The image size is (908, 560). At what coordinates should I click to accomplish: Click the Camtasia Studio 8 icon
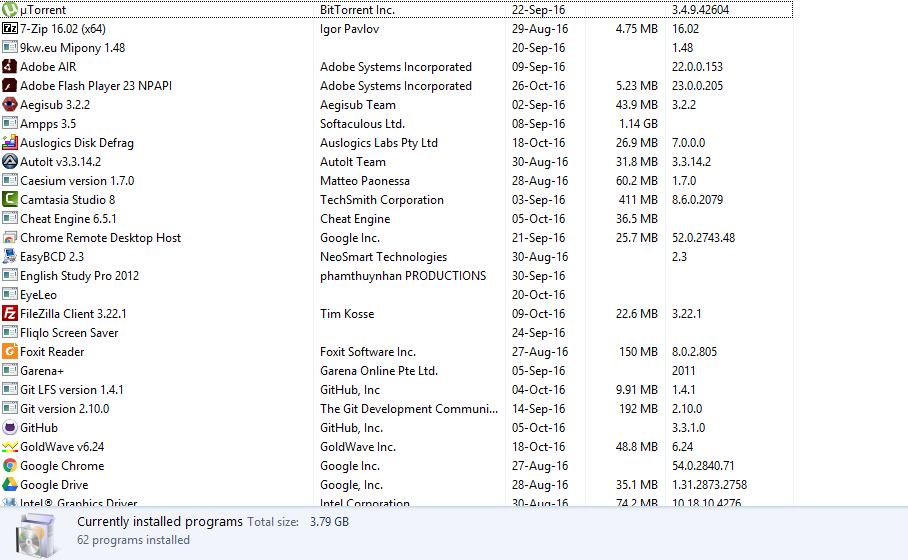tap(10, 200)
